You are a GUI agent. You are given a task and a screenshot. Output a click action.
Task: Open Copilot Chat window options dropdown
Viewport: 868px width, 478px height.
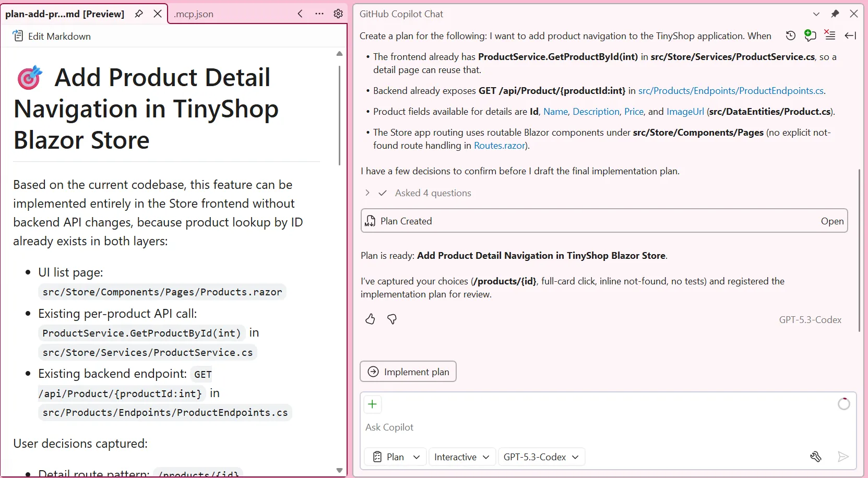[816, 14]
